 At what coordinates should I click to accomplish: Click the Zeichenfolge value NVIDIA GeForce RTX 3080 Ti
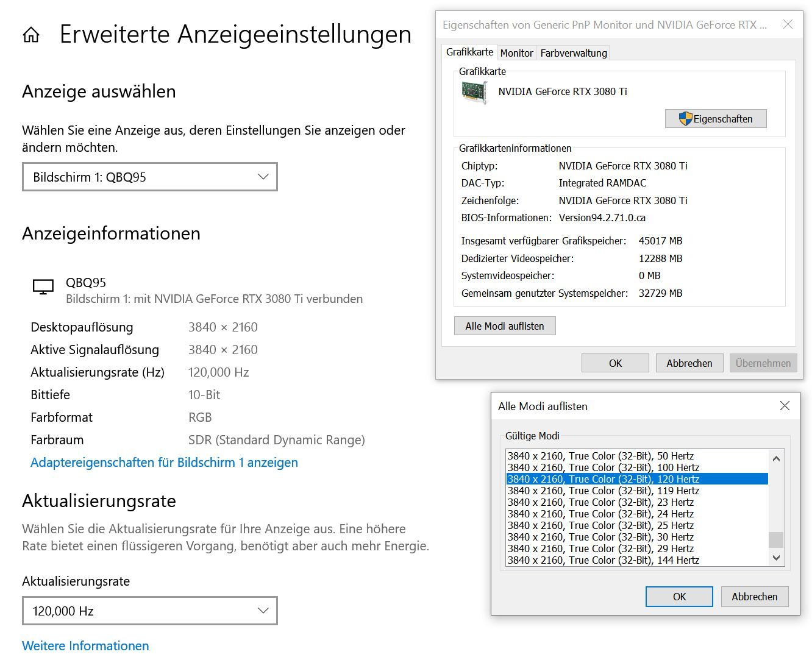coord(623,200)
